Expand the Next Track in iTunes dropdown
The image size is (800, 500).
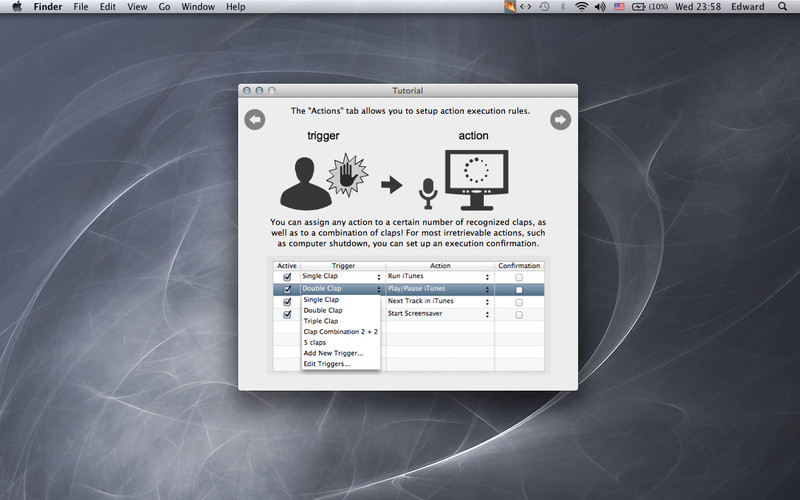pos(487,301)
